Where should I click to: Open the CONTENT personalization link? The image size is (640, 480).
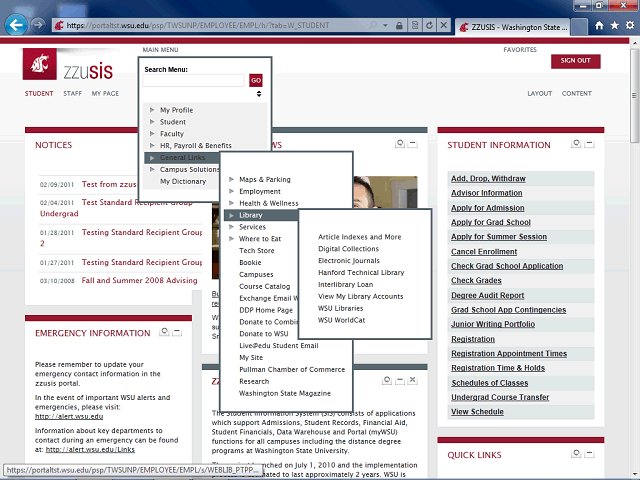(577, 93)
